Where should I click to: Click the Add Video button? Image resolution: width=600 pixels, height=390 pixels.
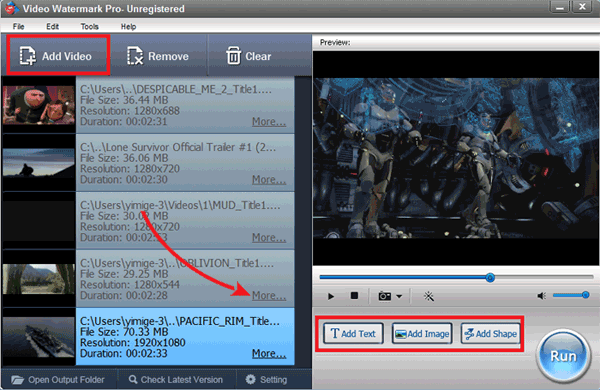pyautogui.click(x=58, y=56)
